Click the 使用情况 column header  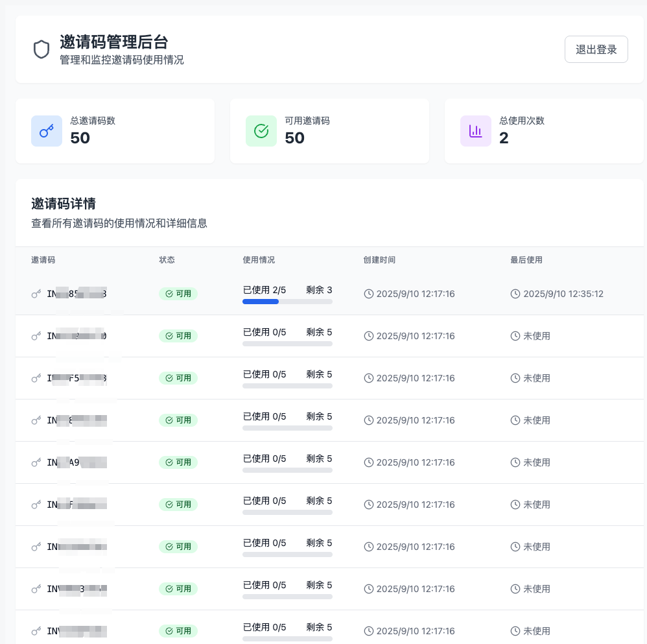(259, 260)
